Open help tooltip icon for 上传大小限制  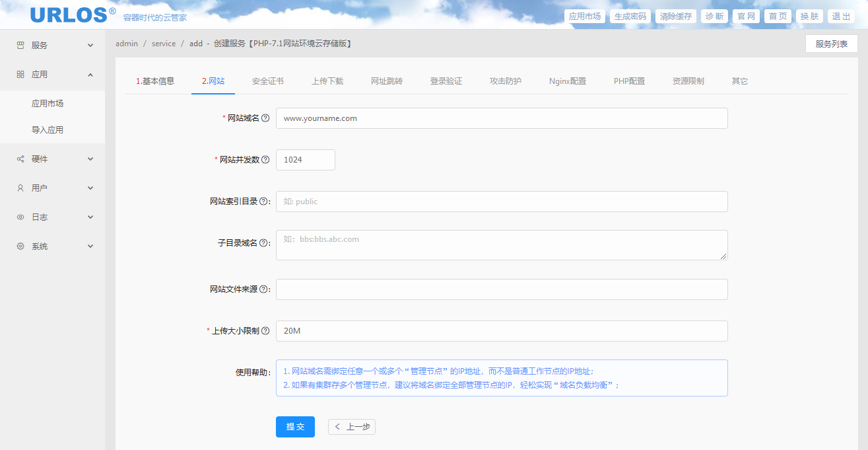[x=265, y=331]
